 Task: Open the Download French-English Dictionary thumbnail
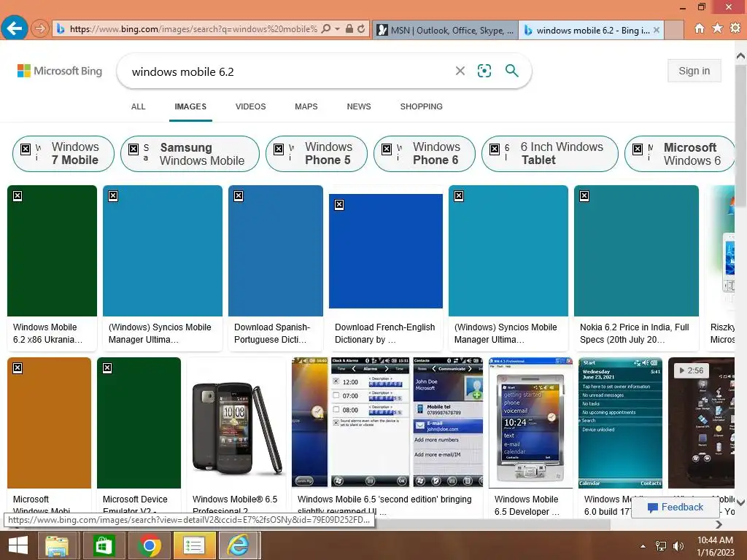click(x=386, y=251)
